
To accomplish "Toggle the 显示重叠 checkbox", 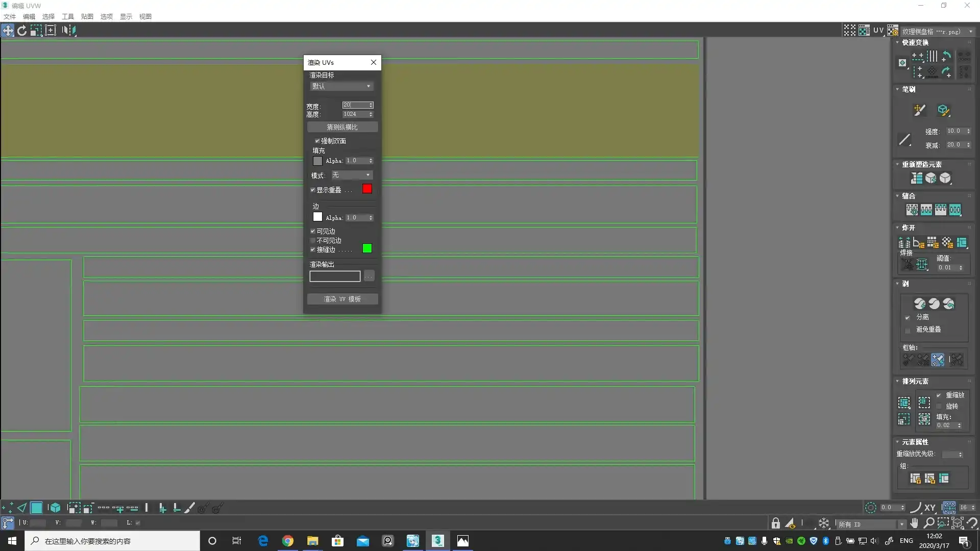I will (313, 190).
